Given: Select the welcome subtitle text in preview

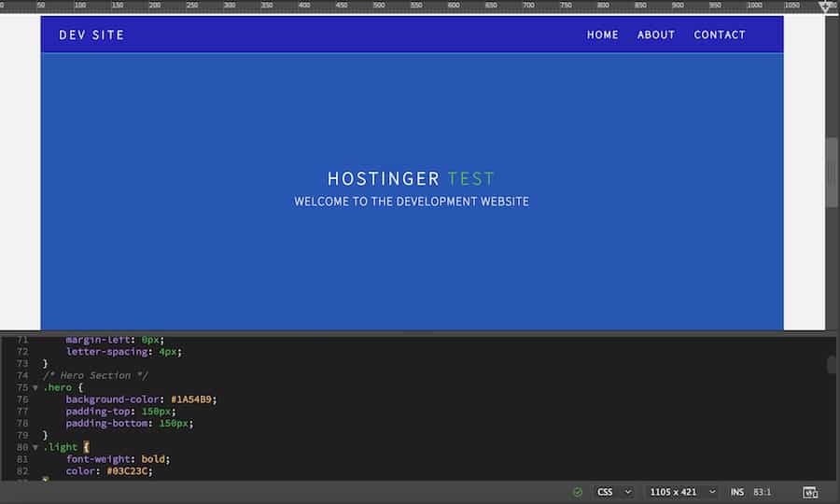Looking at the screenshot, I should [x=411, y=202].
